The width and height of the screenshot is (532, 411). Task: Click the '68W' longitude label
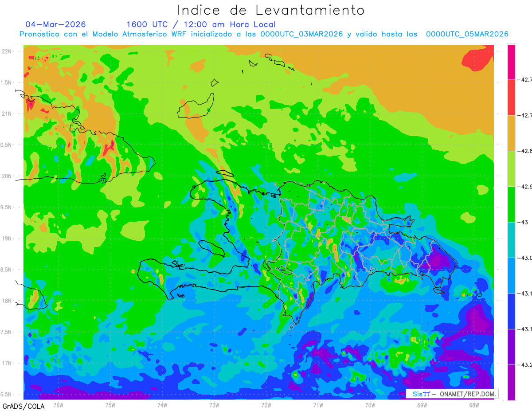[473, 405]
